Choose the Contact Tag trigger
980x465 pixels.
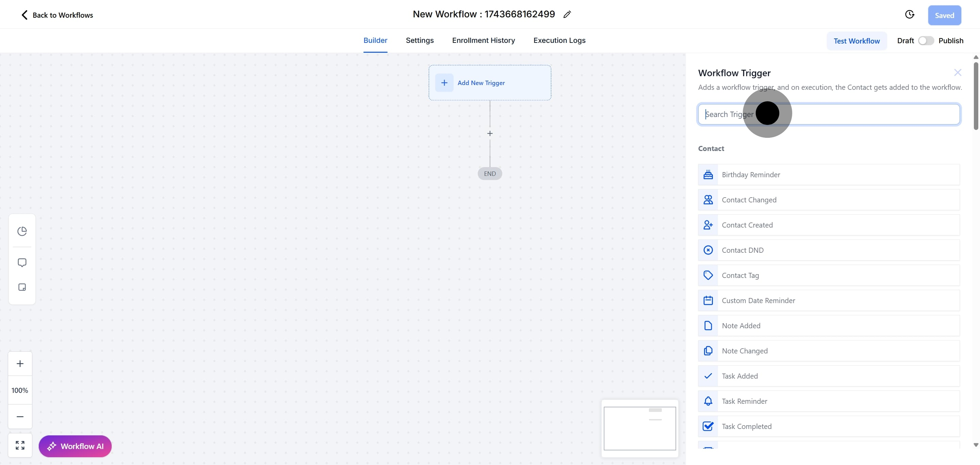[829, 275]
